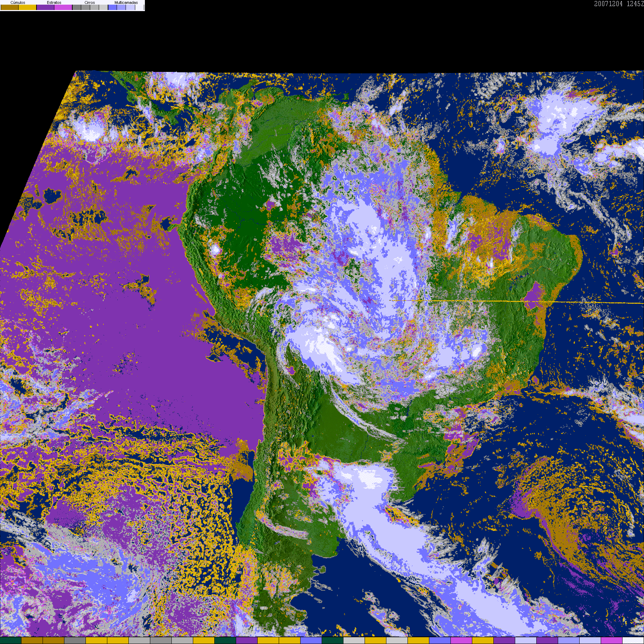The height and width of the screenshot is (644, 644).
Task: Select the dark brown Cúmulos legend swatch
Action: (x=10, y=7)
